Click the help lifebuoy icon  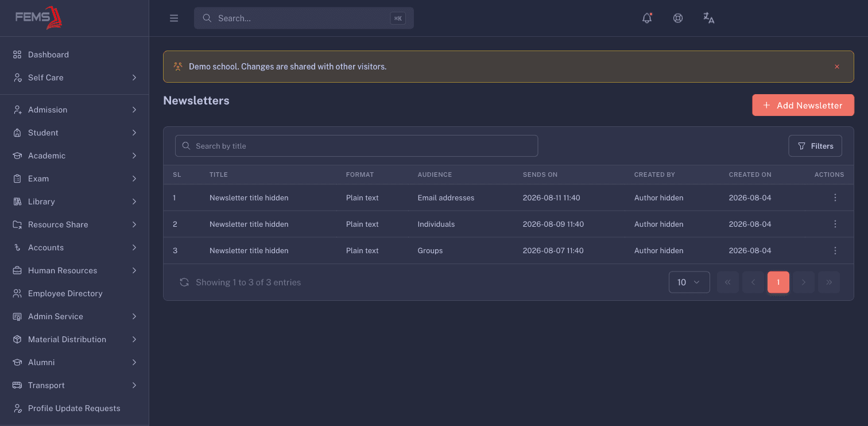tap(678, 18)
